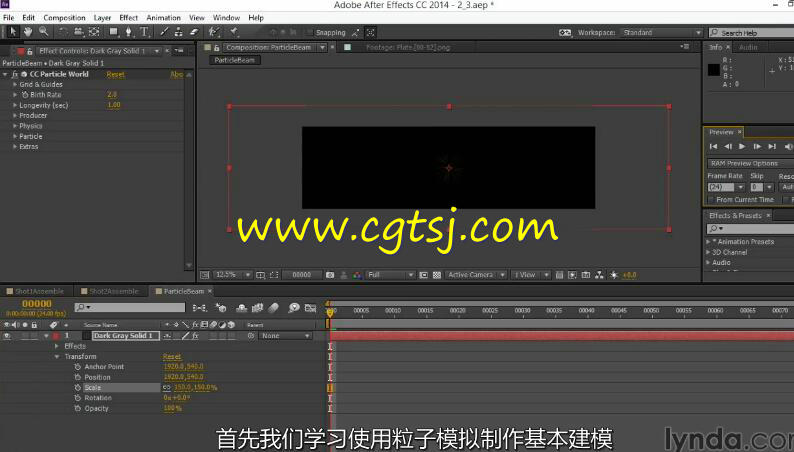Expand Grid & Guides property group
Viewport: 794px width, 452px height.
[x=15, y=85]
